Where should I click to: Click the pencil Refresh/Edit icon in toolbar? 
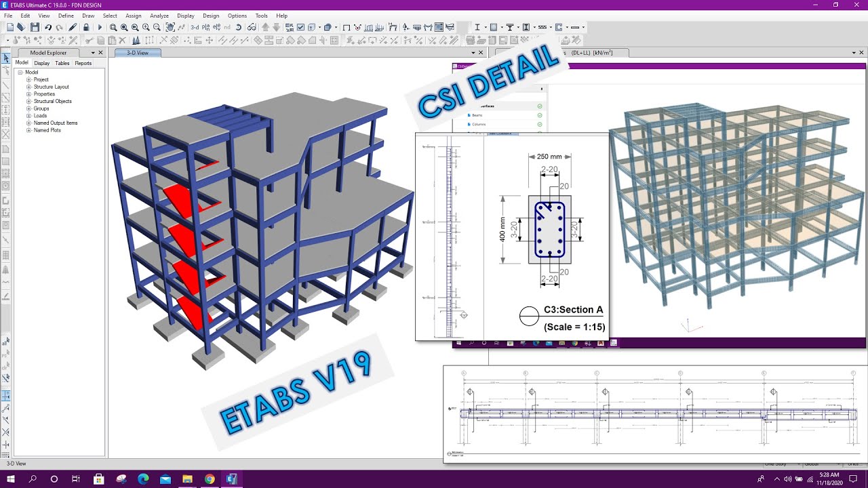[73, 27]
